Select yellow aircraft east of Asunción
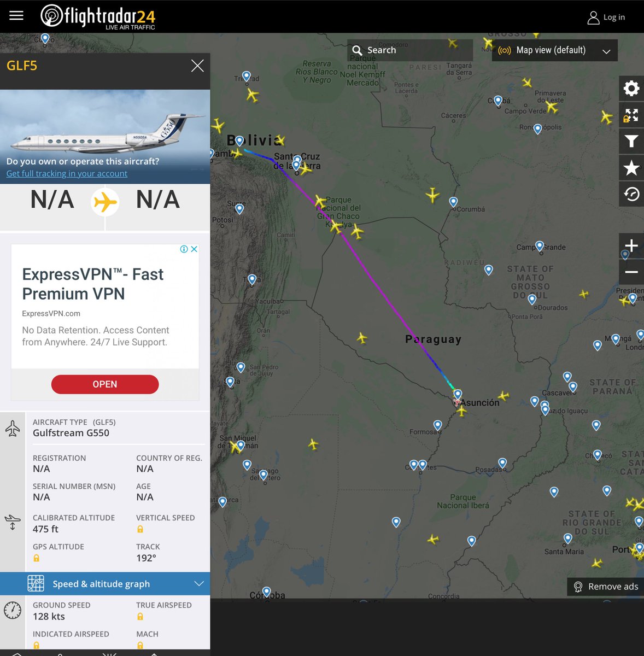Viewport: 644px width, 656px height. pos(504,395)
